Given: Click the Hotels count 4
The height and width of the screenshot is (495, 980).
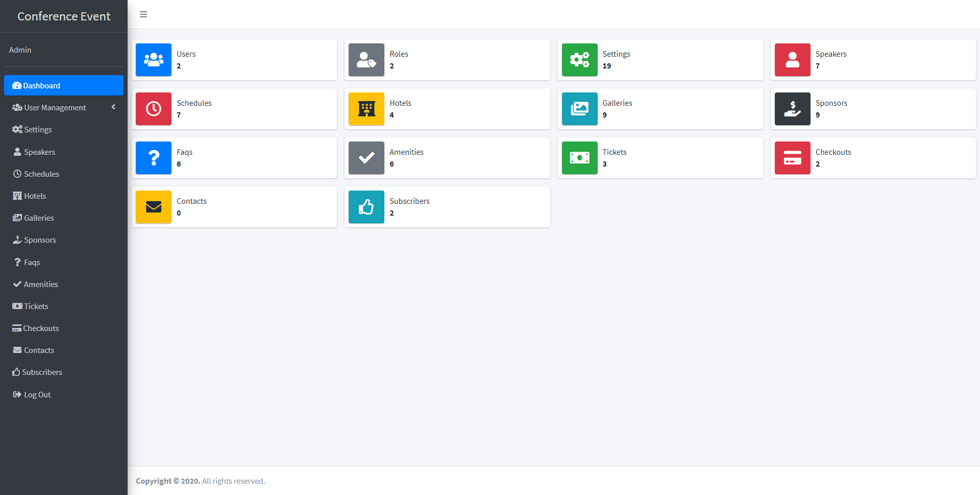Looking at the screenshot, I should pyautogui.click(x=392, y=115).
